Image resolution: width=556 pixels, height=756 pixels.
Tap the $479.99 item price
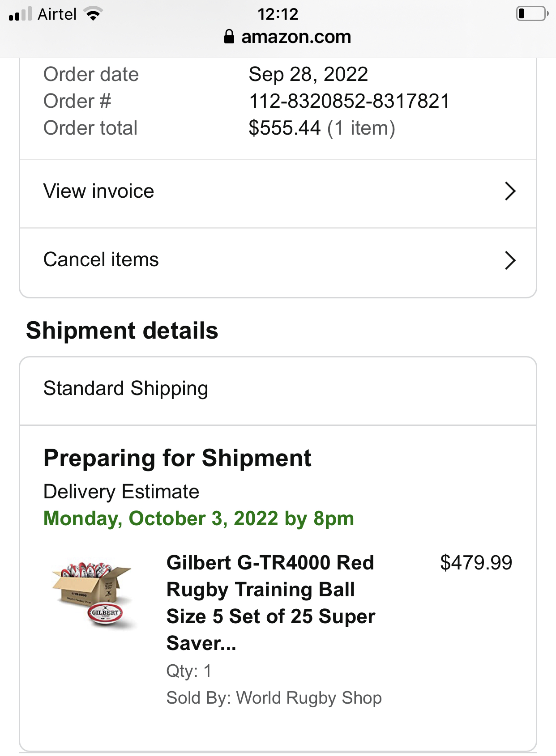coord(476,563)
